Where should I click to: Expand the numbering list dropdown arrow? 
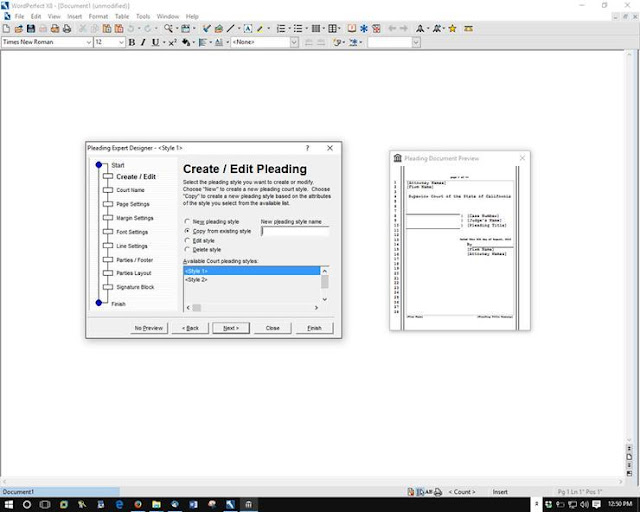pyautogui.click(x=289, y=29)
